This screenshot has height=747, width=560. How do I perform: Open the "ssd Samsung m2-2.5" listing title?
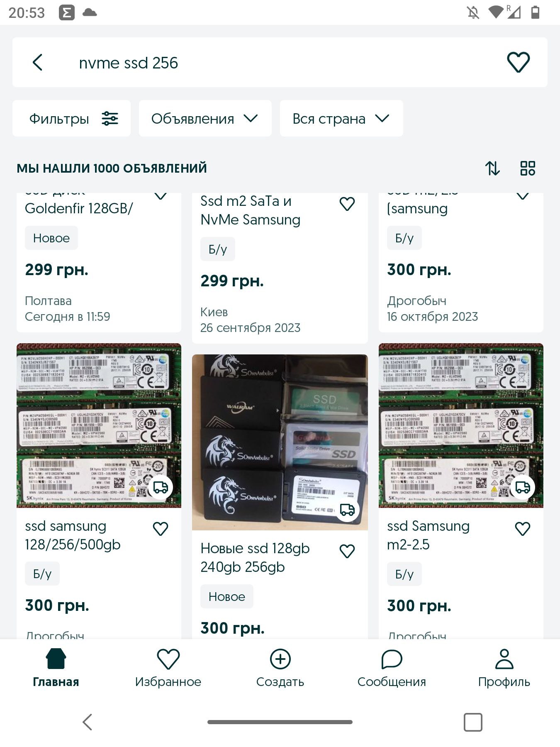coord(428,535)
